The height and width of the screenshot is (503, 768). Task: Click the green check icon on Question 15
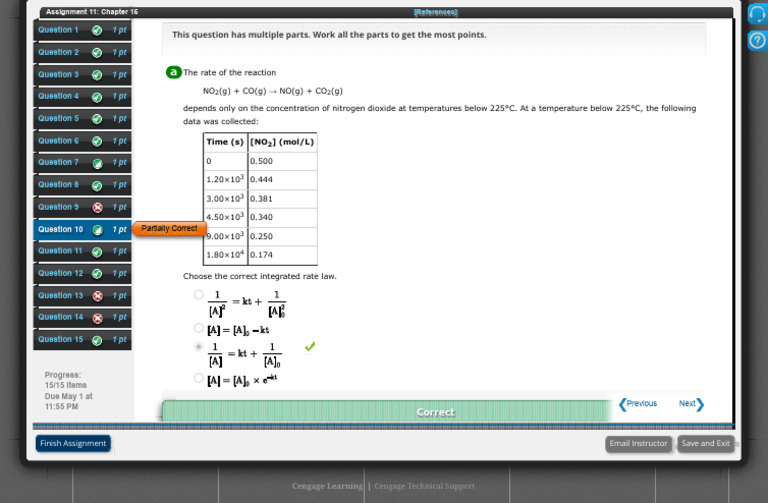point(97,340)
